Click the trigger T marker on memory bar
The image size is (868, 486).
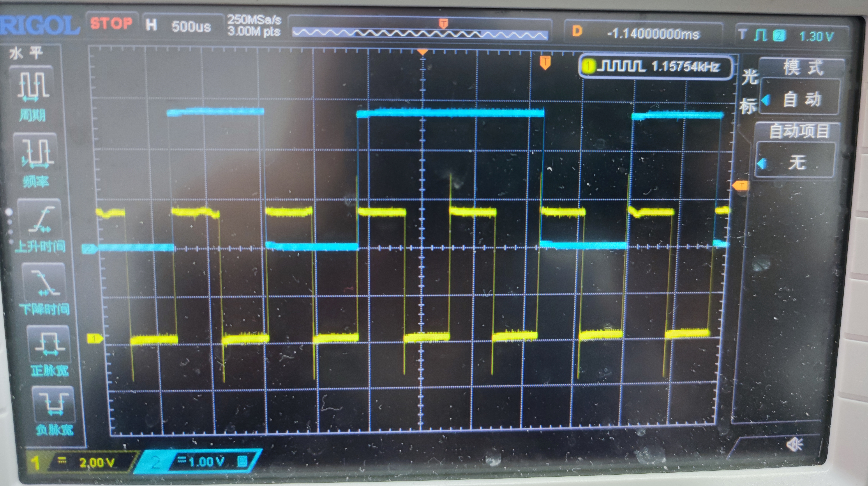pyautogui.click(x=443, y=24)
